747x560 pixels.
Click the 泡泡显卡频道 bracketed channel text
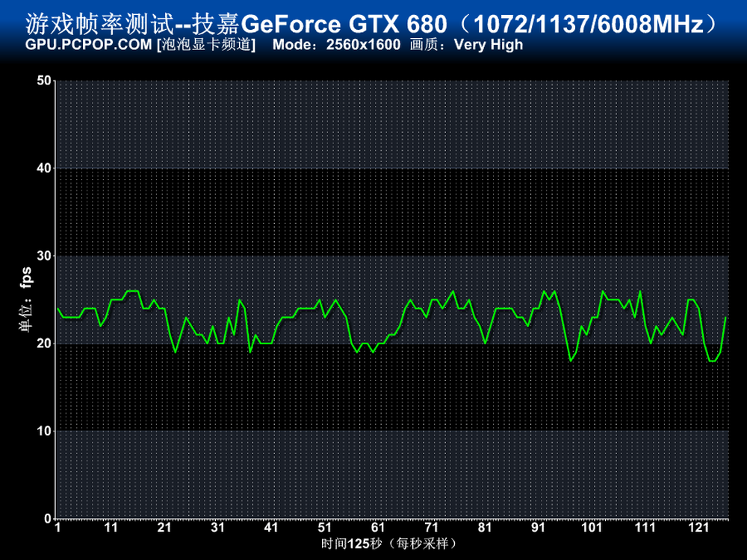click(206, 45)
